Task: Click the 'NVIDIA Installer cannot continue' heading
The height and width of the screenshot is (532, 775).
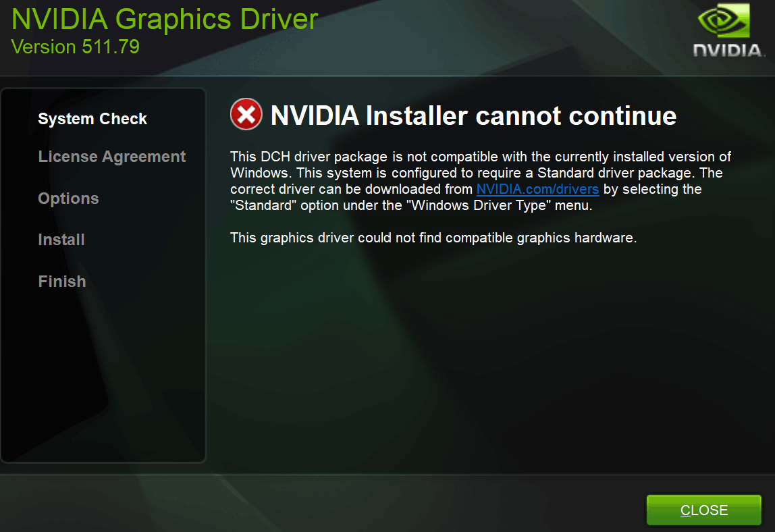Action: (473, 115)
